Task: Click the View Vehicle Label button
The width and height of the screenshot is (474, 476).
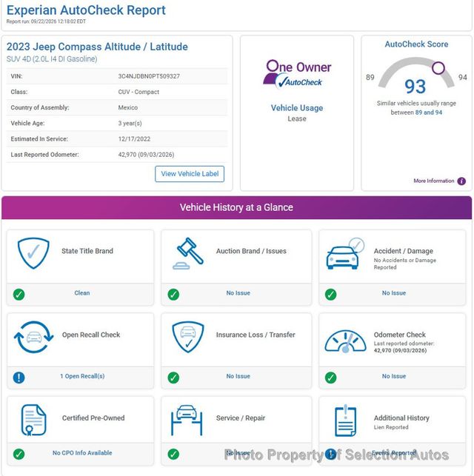Action: (190, 174)
